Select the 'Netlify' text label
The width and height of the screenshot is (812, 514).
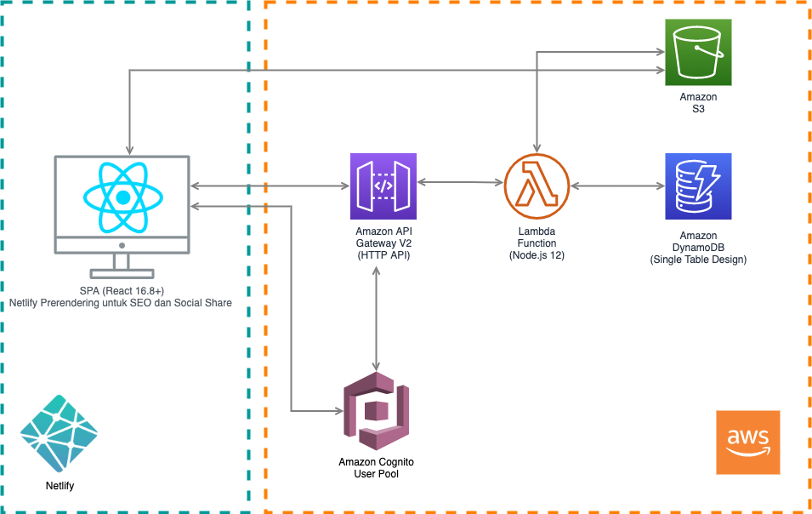point(60,486)
